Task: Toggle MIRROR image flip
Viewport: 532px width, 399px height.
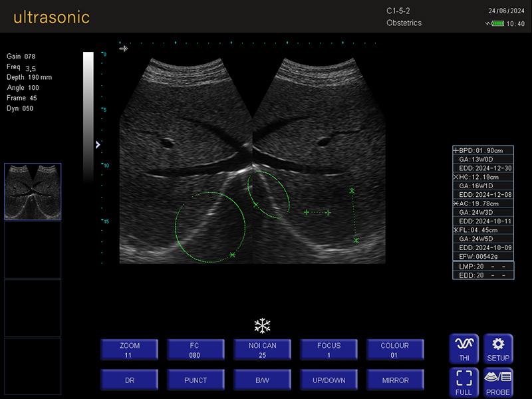Action: 395,380
